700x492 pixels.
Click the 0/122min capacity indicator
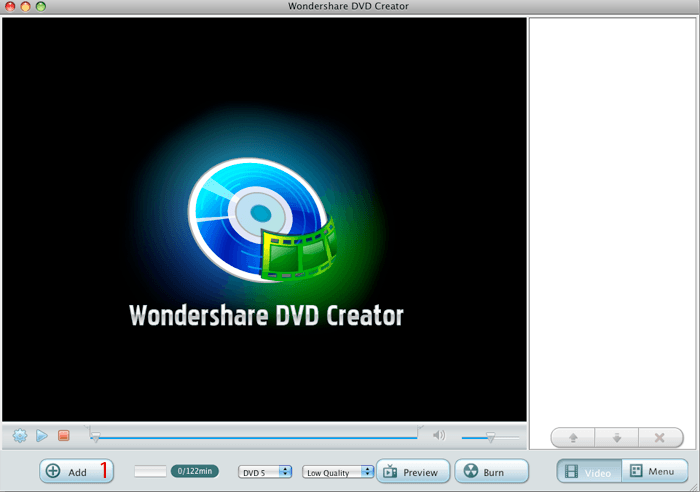(195, 471)
